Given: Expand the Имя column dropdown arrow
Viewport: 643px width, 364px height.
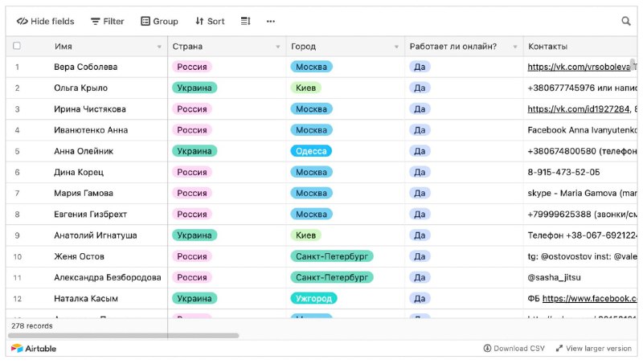Looking at the screenshot, I should tap(159, 47).
